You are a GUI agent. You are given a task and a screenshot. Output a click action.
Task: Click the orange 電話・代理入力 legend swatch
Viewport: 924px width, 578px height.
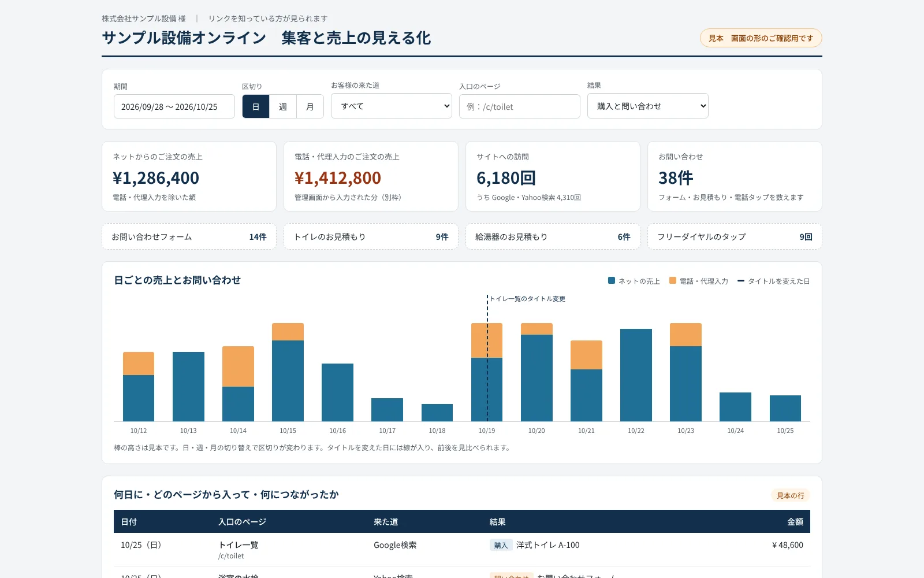coord(673,280)
